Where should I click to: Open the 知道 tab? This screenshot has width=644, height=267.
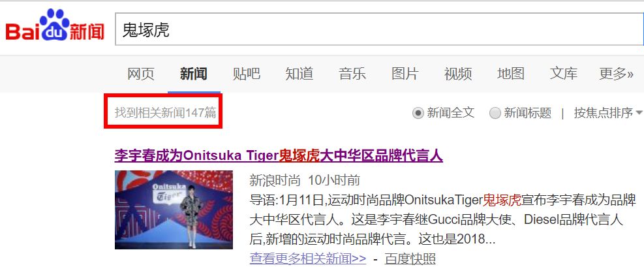click(299, 74)
